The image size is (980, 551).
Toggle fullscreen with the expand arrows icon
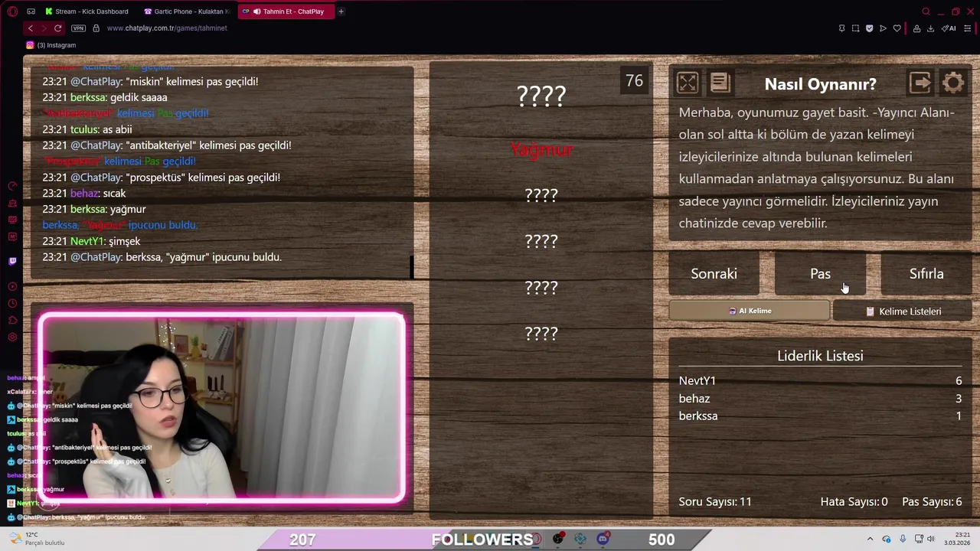688,83
